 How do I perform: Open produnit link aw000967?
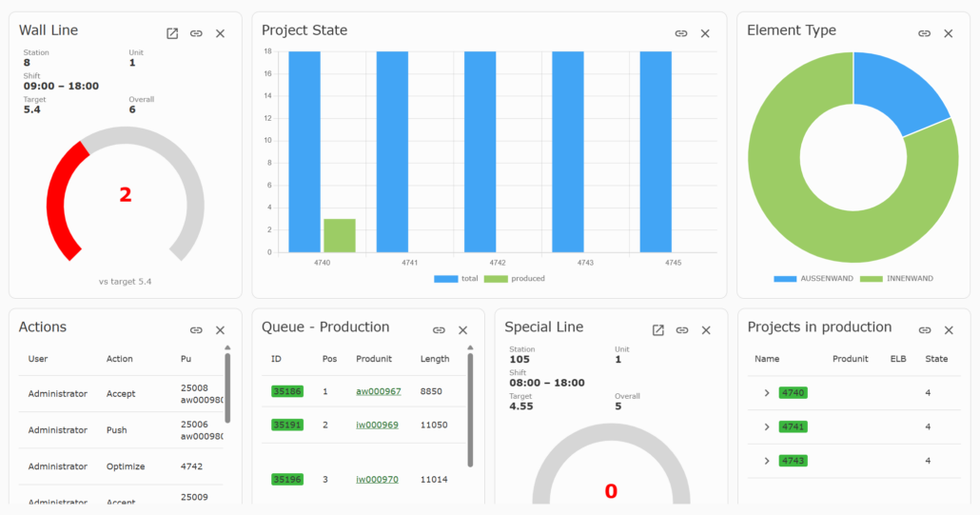[378, 391]
